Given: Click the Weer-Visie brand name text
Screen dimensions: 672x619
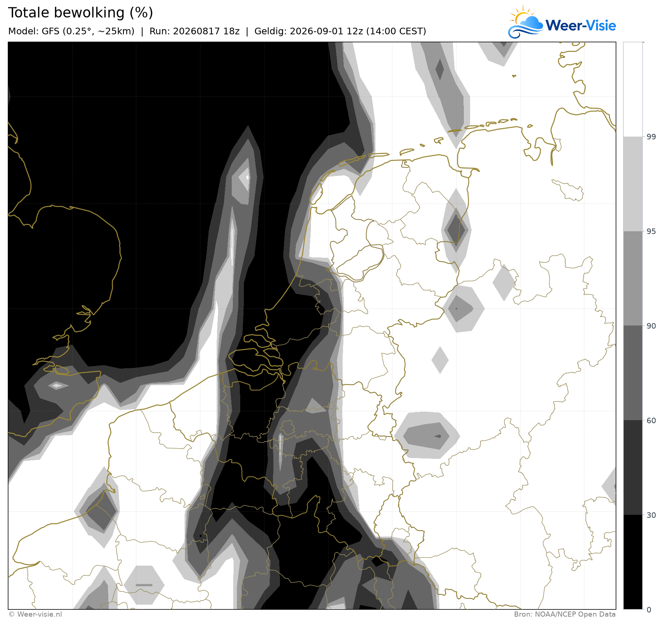Looking at the screenshot, I should (581, 25).
